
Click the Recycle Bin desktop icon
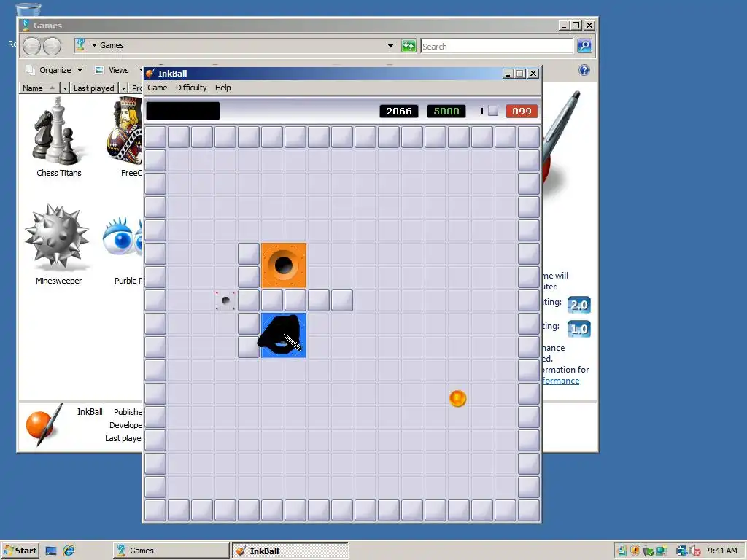[28, 9]
